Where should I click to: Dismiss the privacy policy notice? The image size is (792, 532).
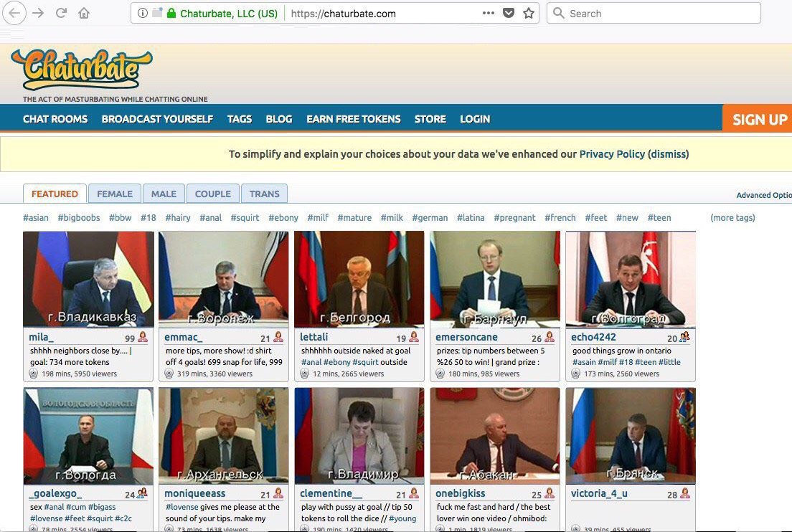click(x=669, y=154)
